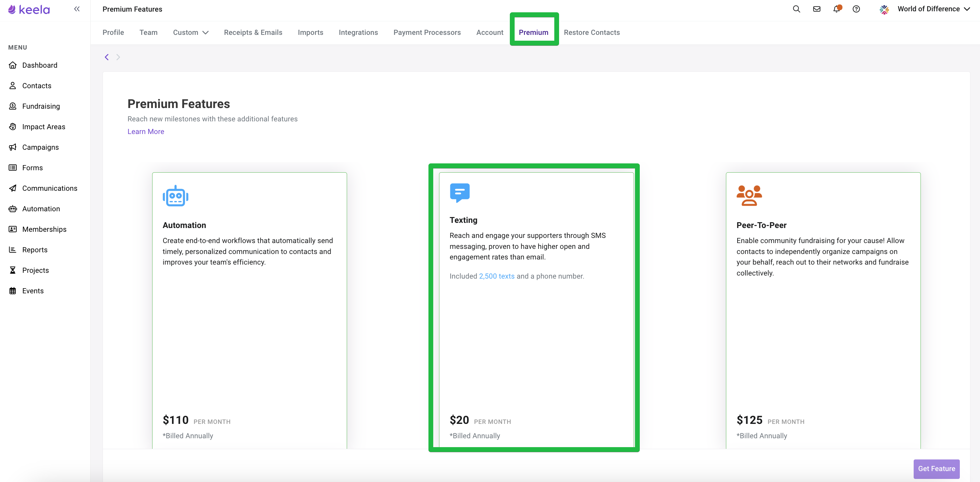This screenshot has width=980, height=482.
Task: Open notifications bell icon
Action: 837,9
